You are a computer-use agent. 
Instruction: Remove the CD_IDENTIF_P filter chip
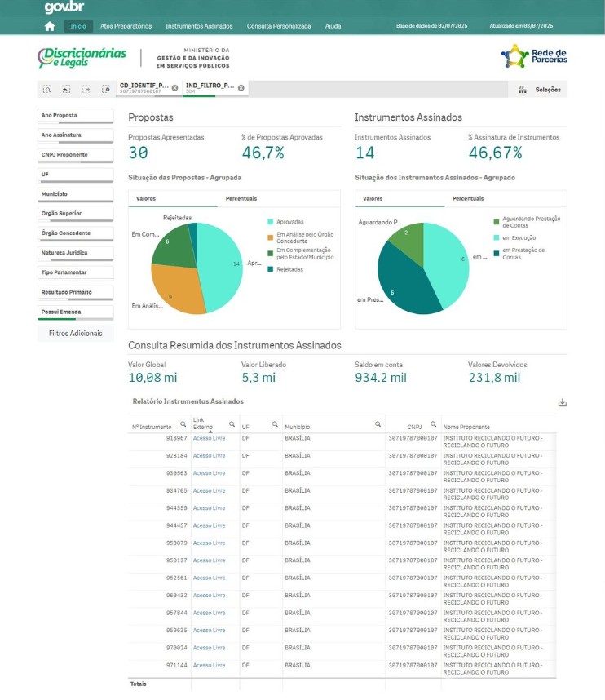pos(174,88)
